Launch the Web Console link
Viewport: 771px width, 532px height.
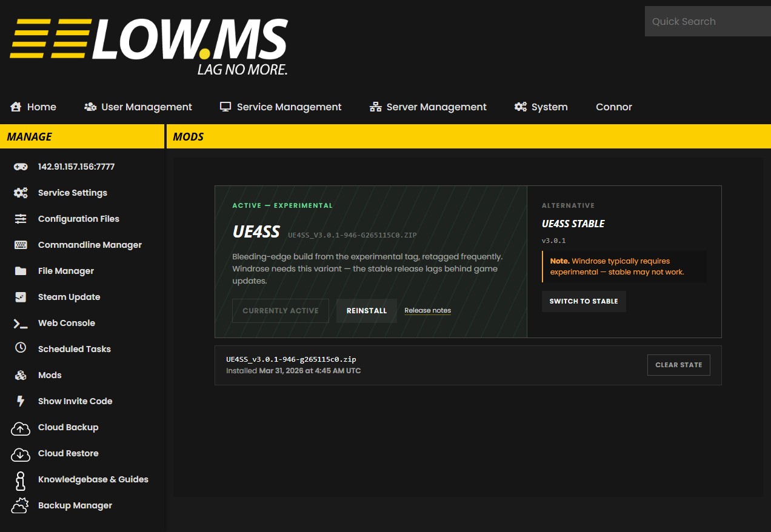[x=67, y=323]
